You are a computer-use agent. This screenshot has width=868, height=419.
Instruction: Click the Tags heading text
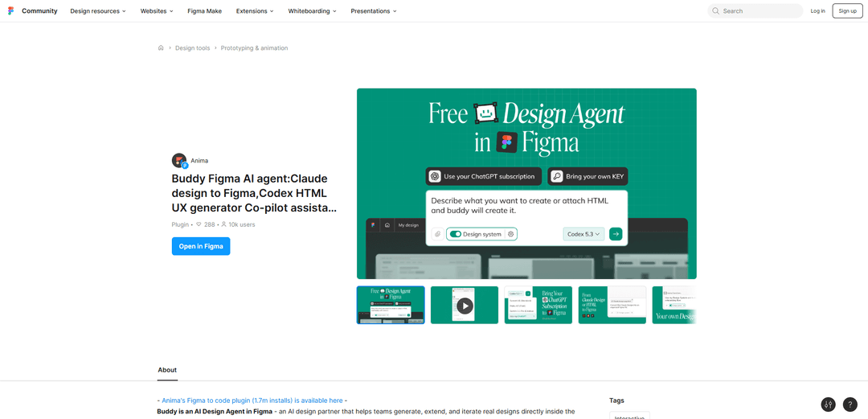click(x=616, y=401)
